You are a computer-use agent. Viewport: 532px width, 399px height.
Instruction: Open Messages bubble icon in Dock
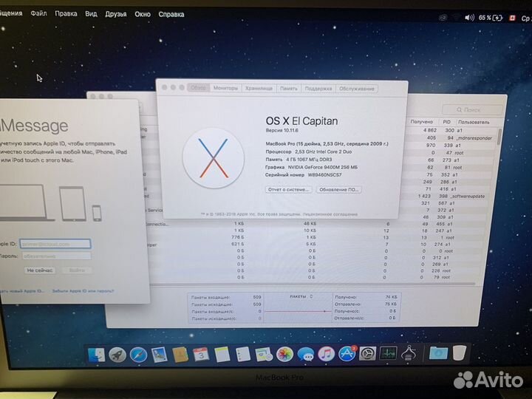(x=305, y=355)
